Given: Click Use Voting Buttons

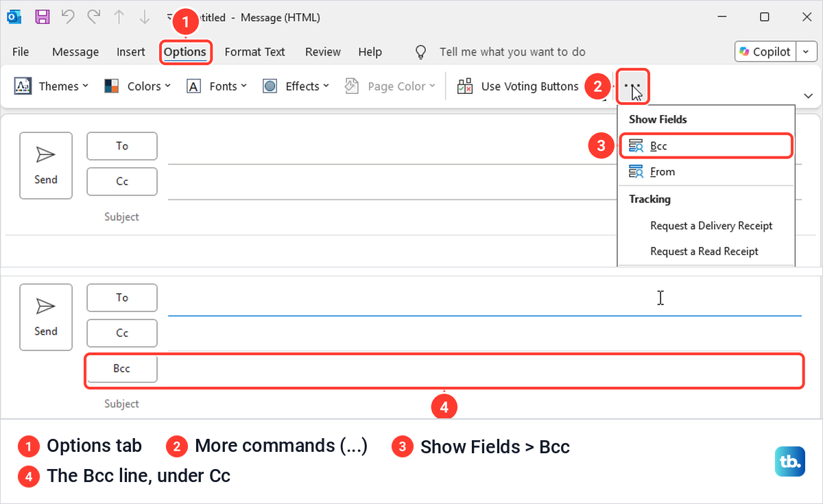Looking at the screenshot, I should click(x=518, y=86).
